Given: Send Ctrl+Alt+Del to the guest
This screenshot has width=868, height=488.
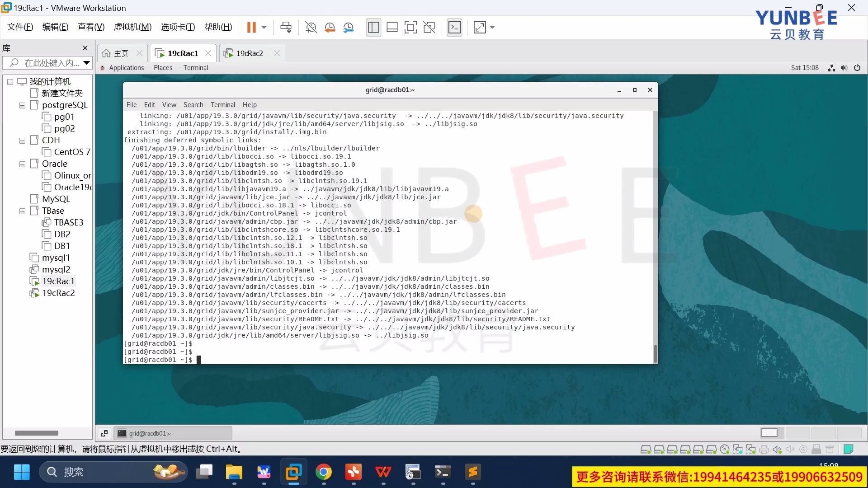Looking at the screenshot, I should tap(286, 27).
